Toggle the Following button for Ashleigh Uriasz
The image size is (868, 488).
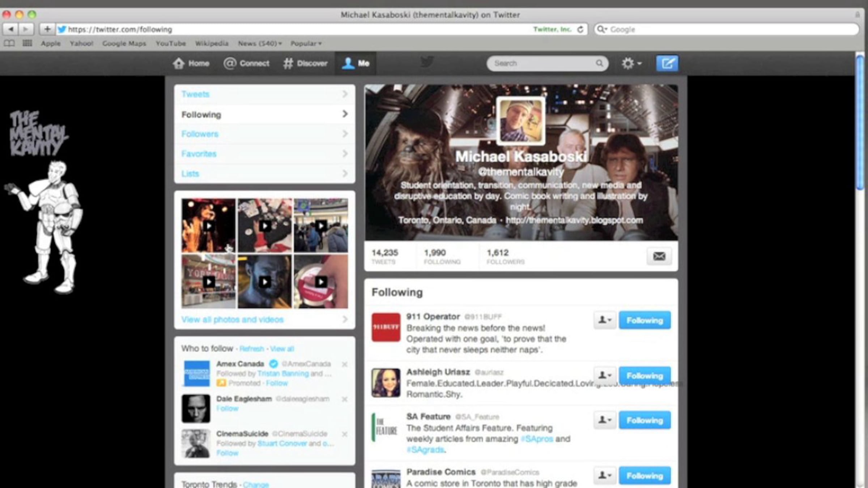[x=644, y=376]
